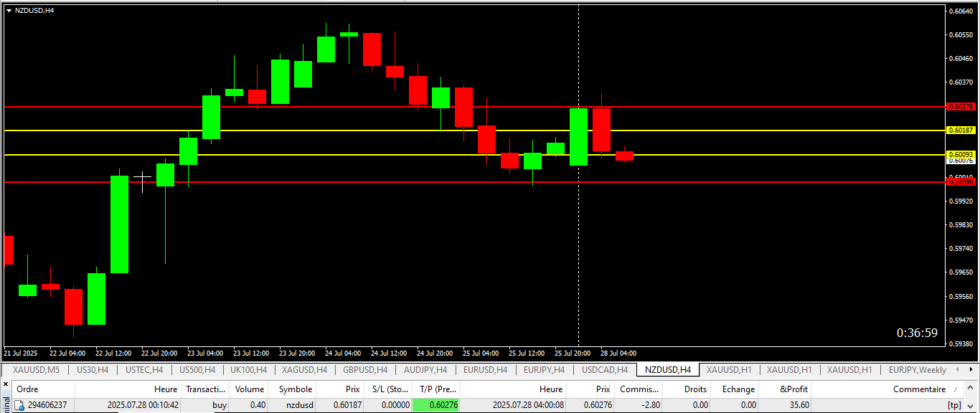Screen dimensions: 980x413
Task: Sort by the Transaction column header
Action: [x=206, y=389]
